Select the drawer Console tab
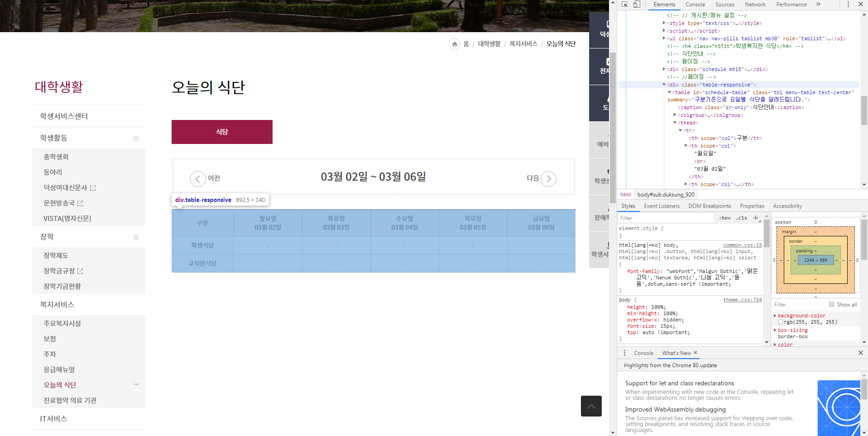 [643, 353]
